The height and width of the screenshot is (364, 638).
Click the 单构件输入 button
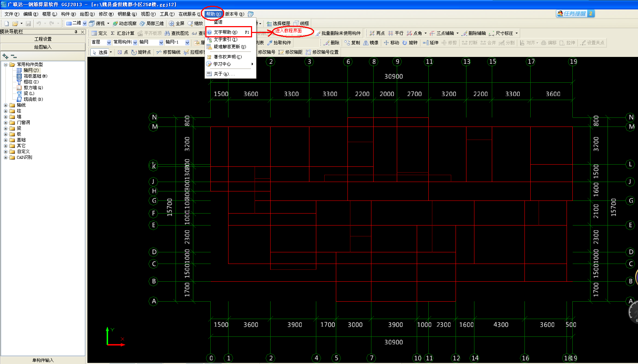(43, 360)
